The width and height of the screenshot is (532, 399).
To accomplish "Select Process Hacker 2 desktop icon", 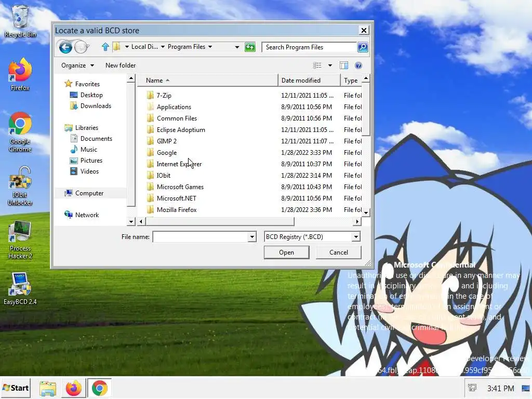I will tap(20, 240).
